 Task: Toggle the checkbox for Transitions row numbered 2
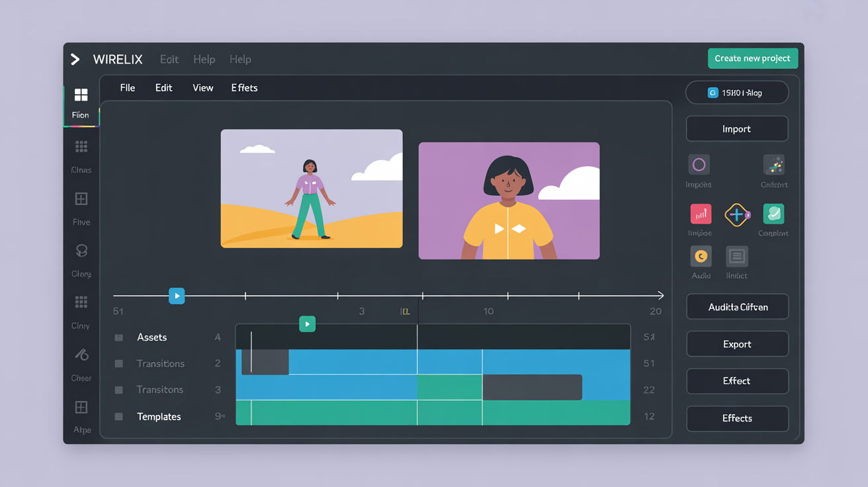click(119, 363)
